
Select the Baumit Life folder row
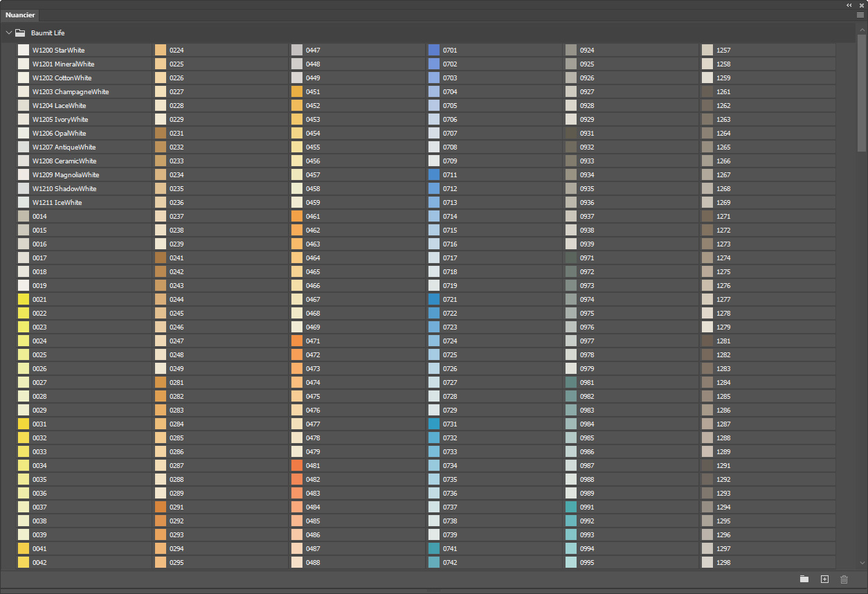coord(429,33)
